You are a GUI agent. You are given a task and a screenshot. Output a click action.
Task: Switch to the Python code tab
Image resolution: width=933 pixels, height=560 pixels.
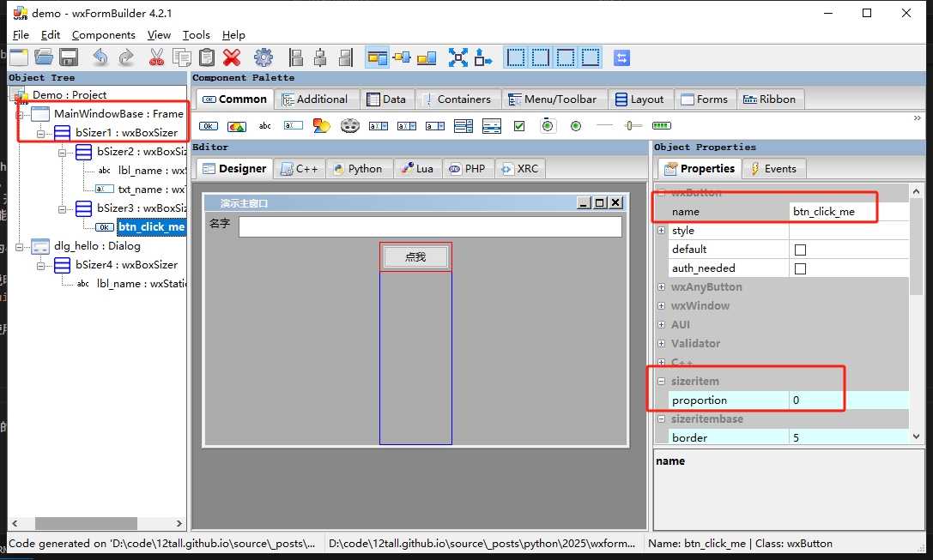[358, 169]
